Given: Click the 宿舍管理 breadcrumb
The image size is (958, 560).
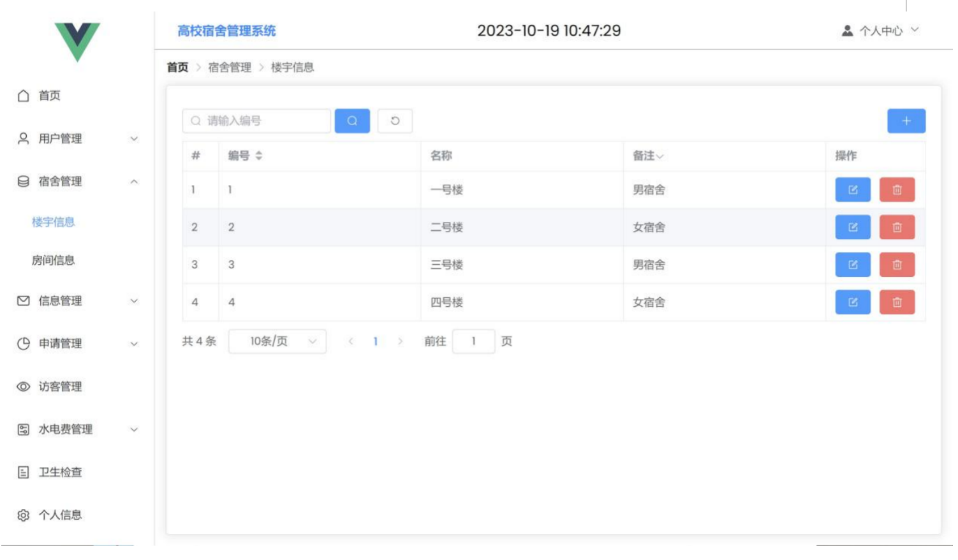Looking at the screenshot, I should 230,67.
